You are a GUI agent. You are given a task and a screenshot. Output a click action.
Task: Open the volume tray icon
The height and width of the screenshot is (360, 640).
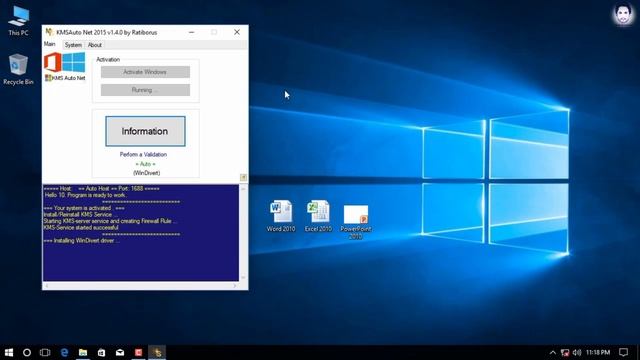click(577, 352)
